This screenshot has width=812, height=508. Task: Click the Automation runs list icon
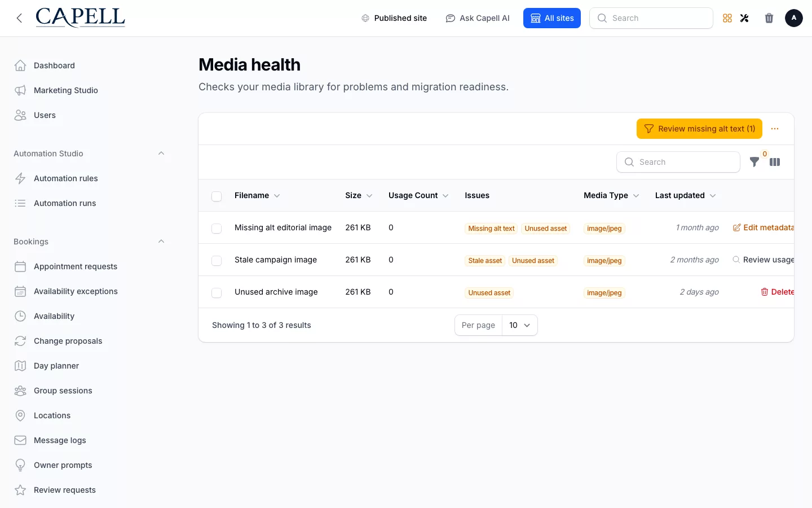[x=20, y=203]
